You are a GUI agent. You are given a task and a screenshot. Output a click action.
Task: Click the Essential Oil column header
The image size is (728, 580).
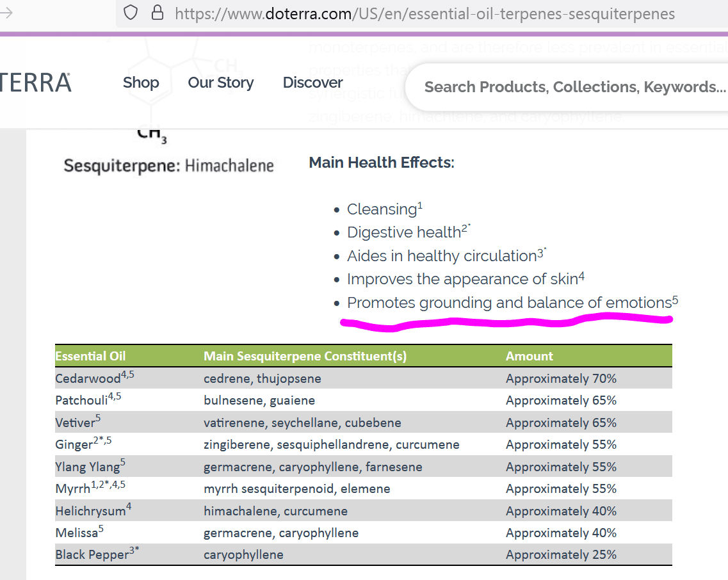[90, 356]
